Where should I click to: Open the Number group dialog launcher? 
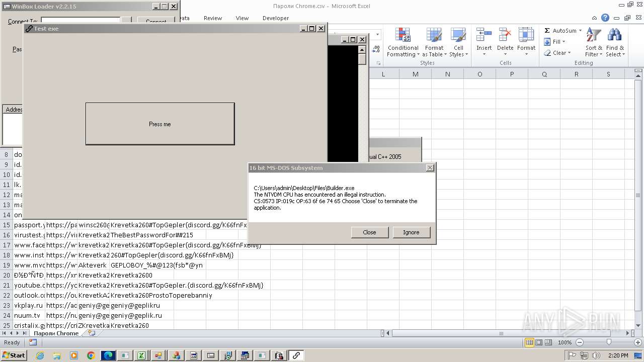[x=378, y=63]
